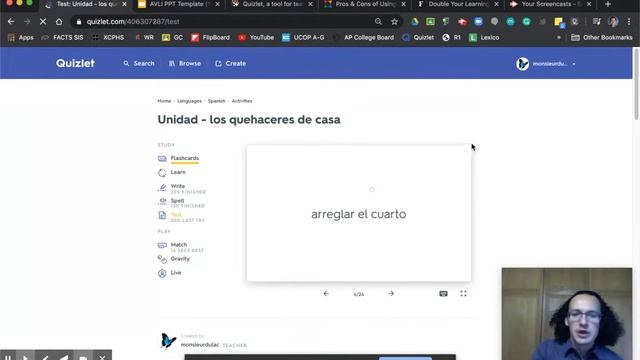Click the Languages breadcrumb link
The width and height of the screenshot is (640, 360).
[189, 101]
